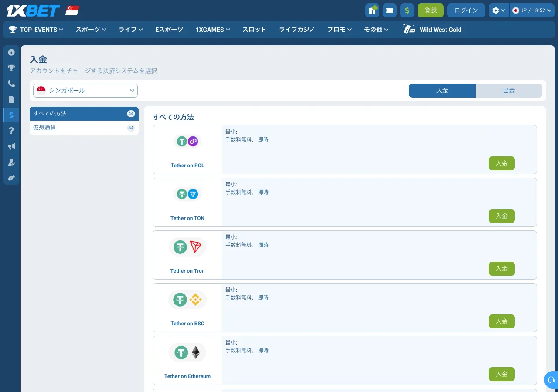Open the スロット menu item

254,30
